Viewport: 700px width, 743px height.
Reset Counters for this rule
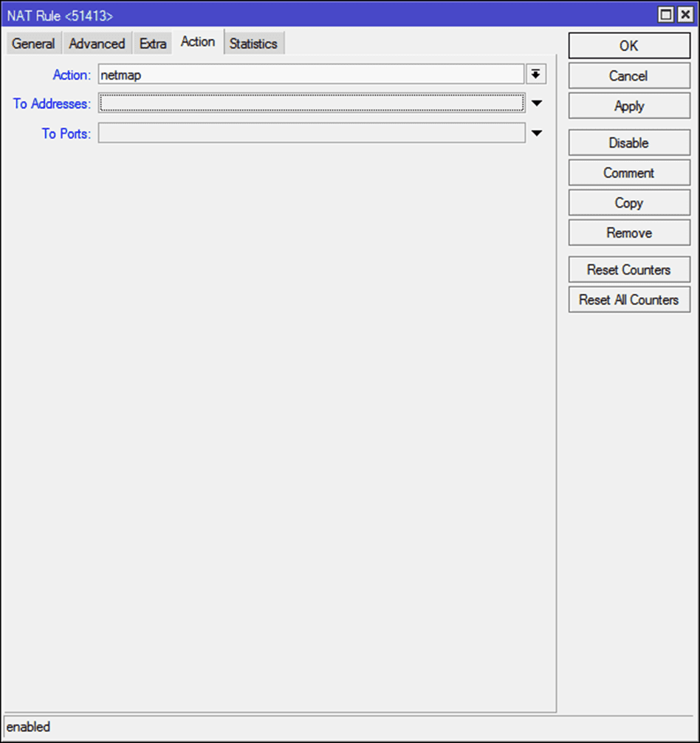[x=629, y=270]
